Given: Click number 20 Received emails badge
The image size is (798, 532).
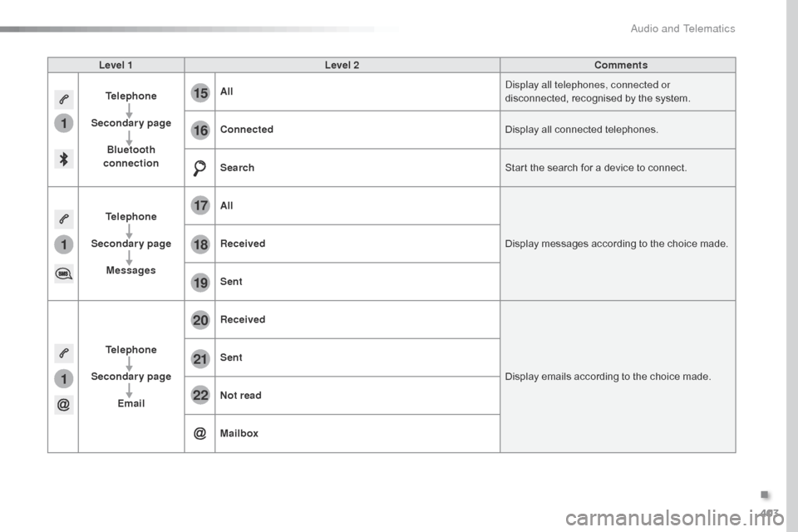Looking at the screenshot, I should point(200,320).
